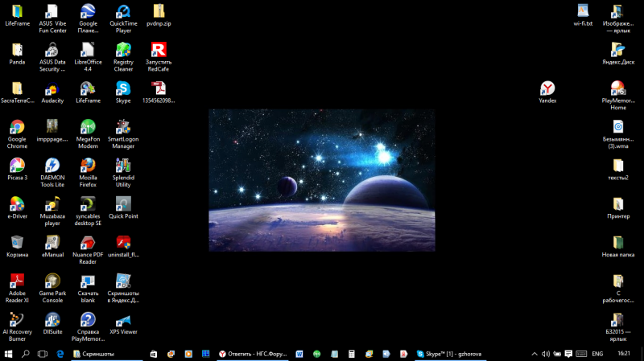Click the taskbar clock showing 16:21

point(624,354)
